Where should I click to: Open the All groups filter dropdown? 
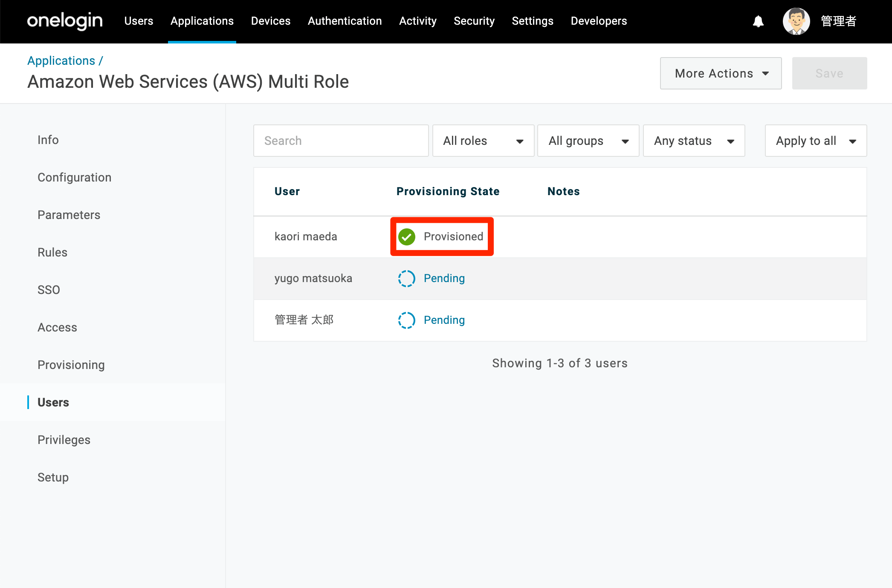588,141
